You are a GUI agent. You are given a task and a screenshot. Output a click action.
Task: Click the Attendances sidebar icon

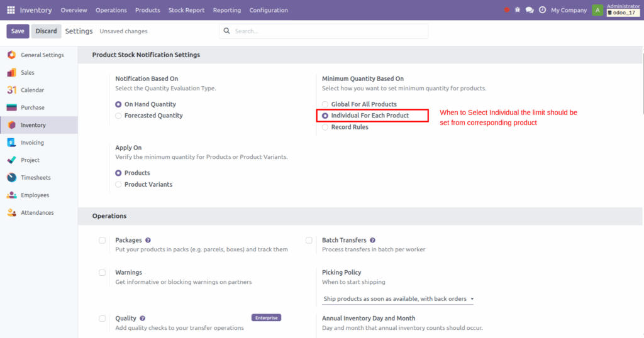coord(11,212)
